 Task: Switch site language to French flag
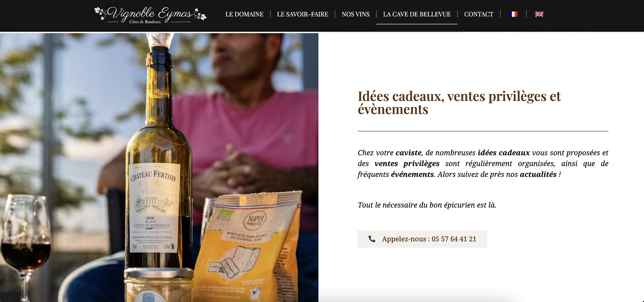tap(513, 14)
